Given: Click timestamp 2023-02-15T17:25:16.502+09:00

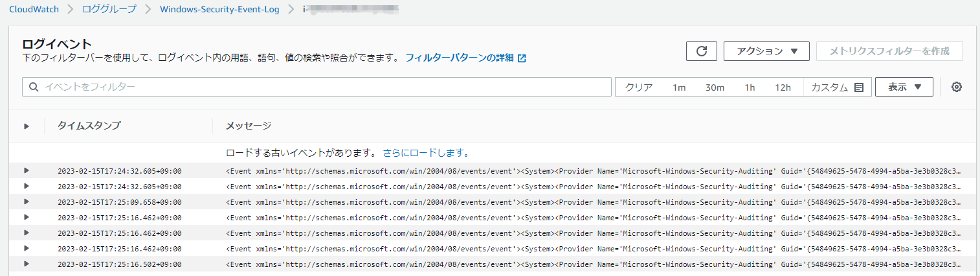Looking at the screenshot, I should tap(119, 264).
